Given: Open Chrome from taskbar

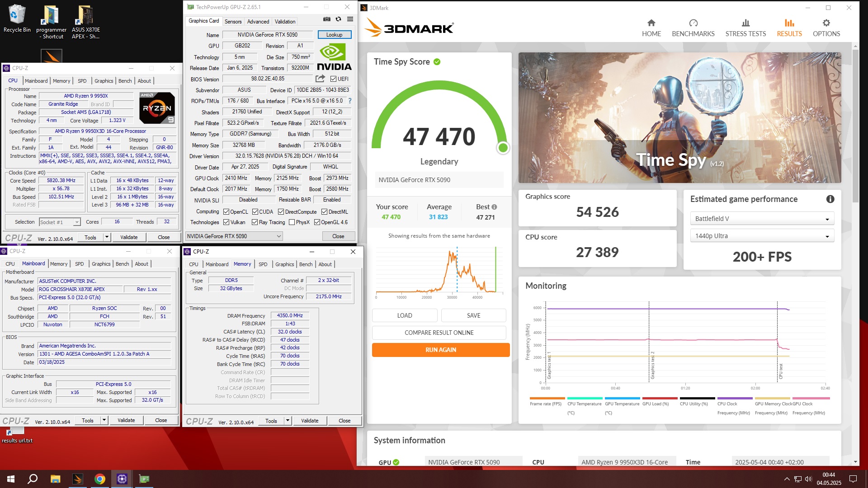Looking at the screenshot, I should point(100,479).
